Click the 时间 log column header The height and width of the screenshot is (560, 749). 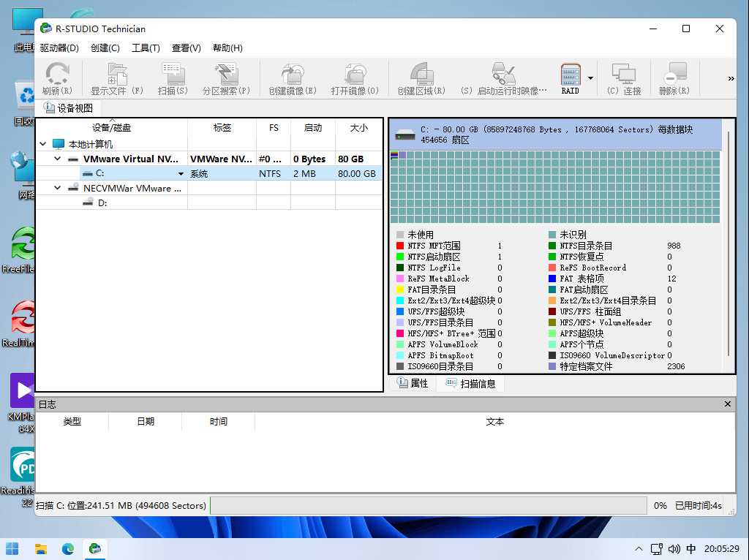(218, 422)
